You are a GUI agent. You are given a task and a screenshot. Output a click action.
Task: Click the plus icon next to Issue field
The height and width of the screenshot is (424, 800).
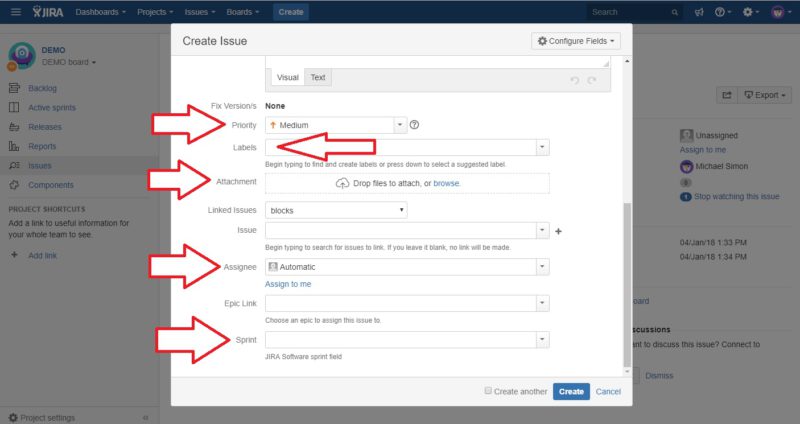click(558, 231)
